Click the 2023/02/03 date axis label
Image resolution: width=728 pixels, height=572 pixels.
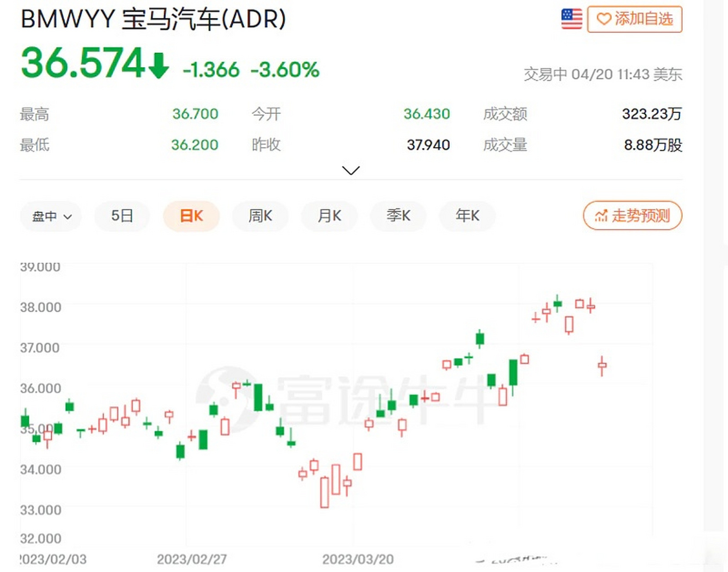pyautogui.click(x=53, y=559)
